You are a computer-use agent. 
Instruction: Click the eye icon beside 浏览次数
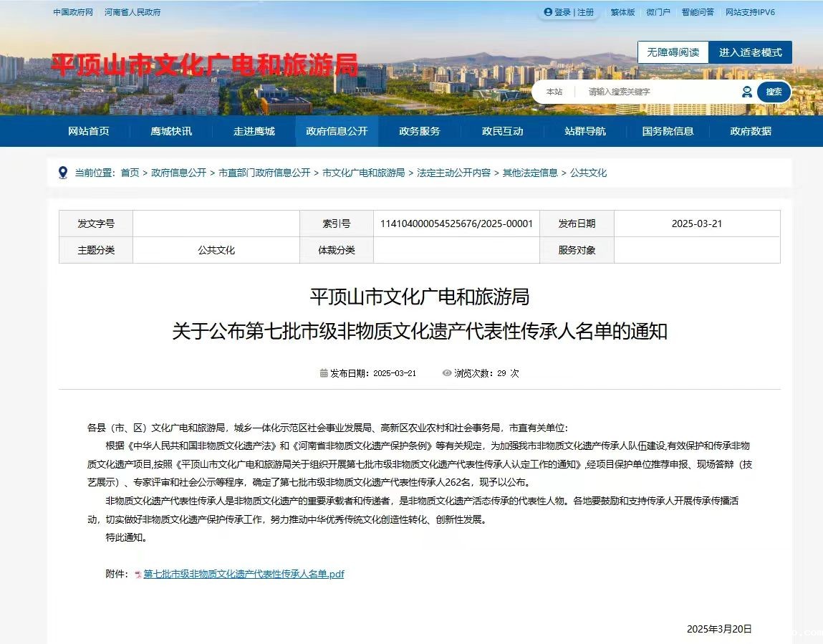[x=446, y=373]
